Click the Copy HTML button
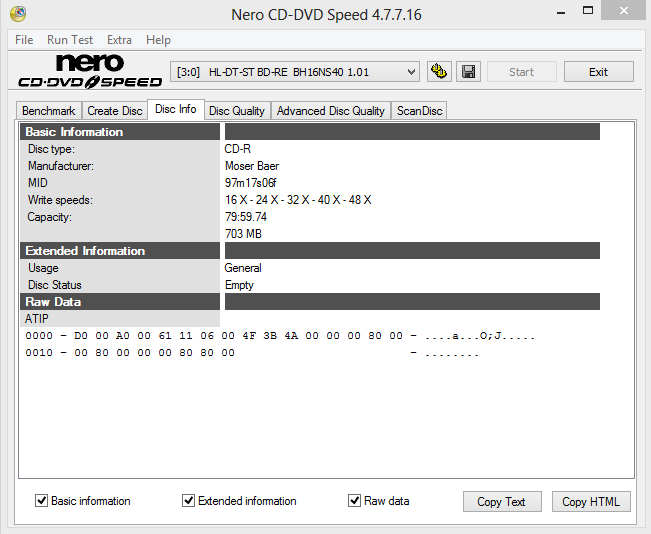The height and width of the screenshot is (534, 651). 591,502
